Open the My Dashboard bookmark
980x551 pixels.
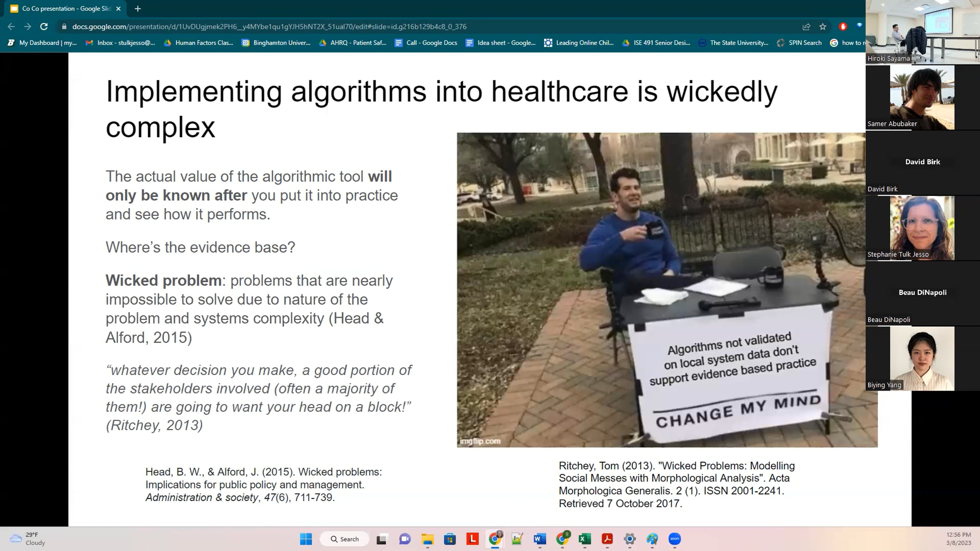[42, 43]
